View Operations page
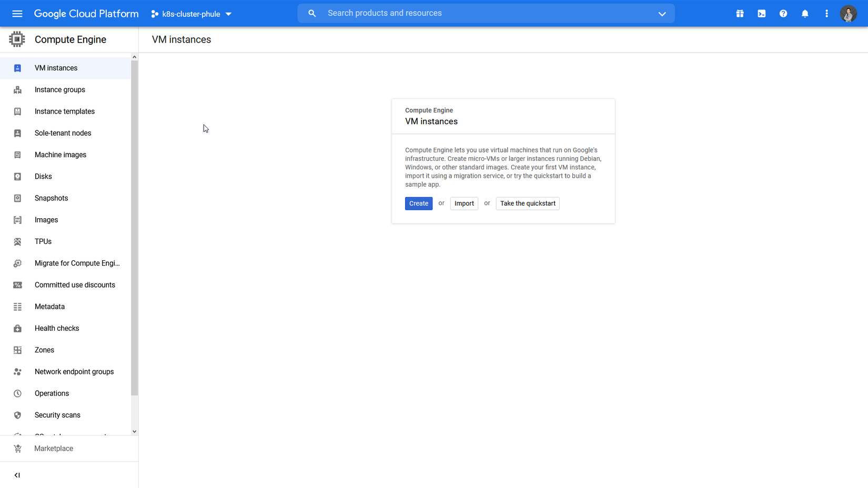The width and height of the screenshot is (868, 488). [x=65, y=393]
